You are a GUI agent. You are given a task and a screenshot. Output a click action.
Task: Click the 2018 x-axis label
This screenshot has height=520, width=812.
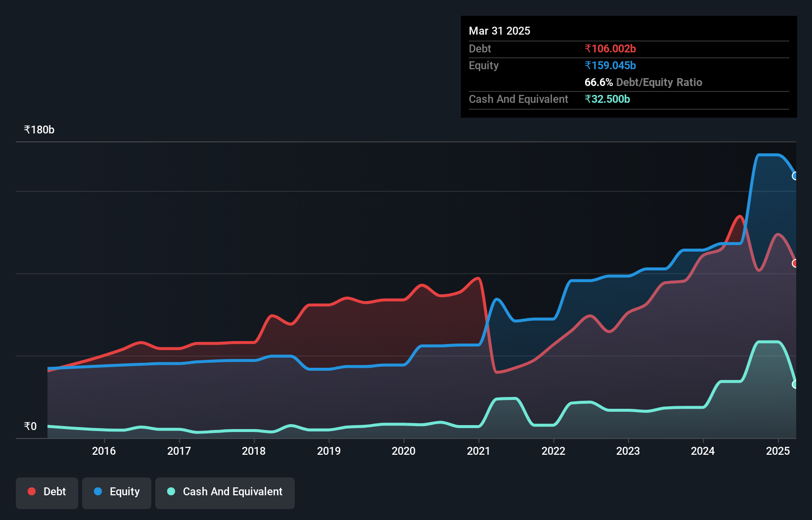[x=254, y=451]
